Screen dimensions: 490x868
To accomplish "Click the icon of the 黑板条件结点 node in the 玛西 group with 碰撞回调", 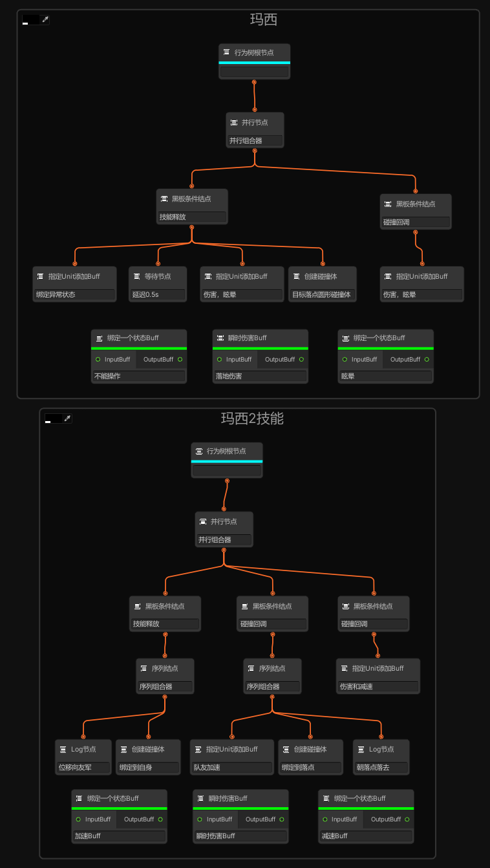I will click(x=388, y=204).
